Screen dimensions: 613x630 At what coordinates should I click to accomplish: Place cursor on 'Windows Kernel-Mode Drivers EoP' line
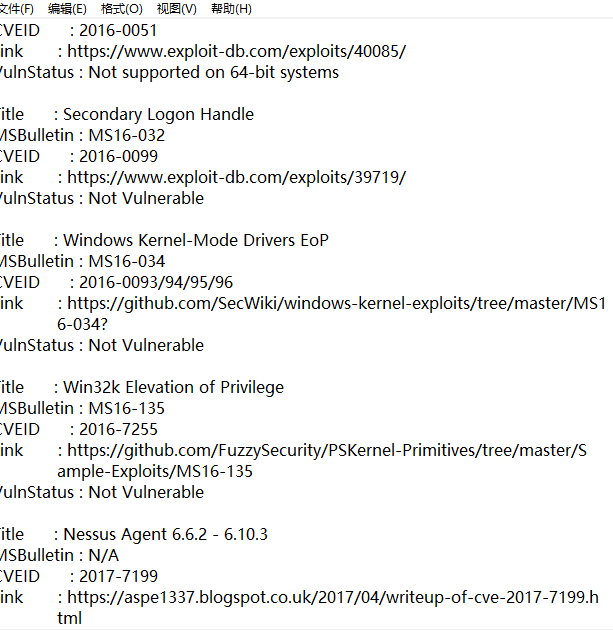tap(195, 240)
